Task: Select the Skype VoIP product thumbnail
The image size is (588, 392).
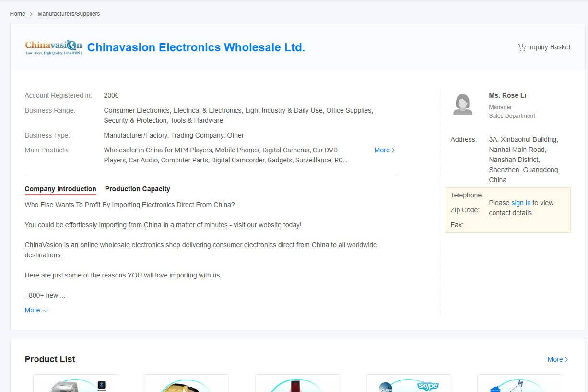Action: [x=409, y=384]
